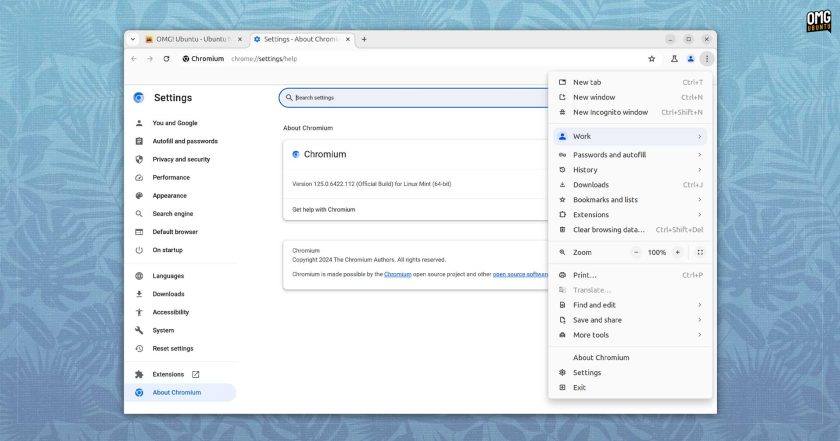Choose Exit from the browser menu

(630, 388)
